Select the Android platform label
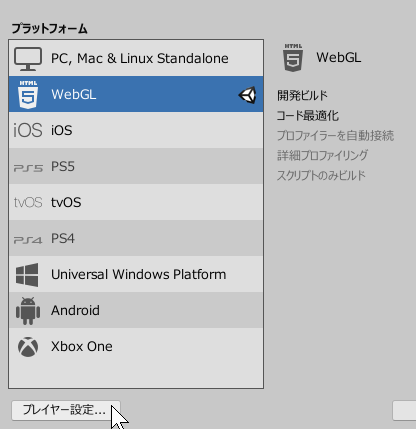 point(75,310)
